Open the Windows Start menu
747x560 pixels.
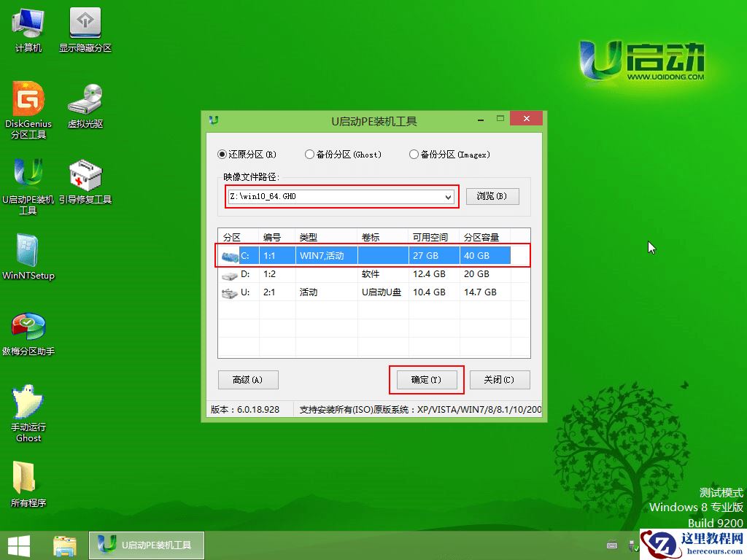pyautogui.click(x=18, y=545)
